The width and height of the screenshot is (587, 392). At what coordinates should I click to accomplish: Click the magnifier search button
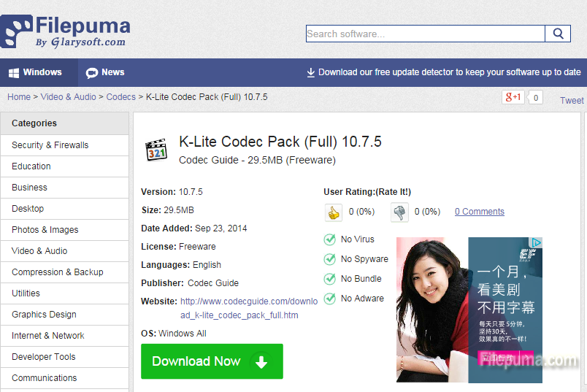point(558,34)
